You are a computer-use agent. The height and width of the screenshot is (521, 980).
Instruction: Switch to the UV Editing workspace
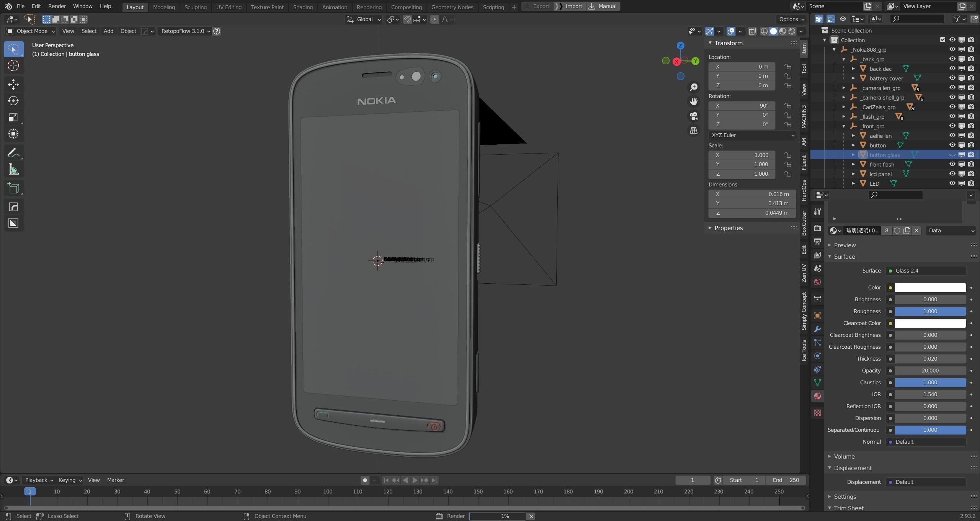pos(229,7)
